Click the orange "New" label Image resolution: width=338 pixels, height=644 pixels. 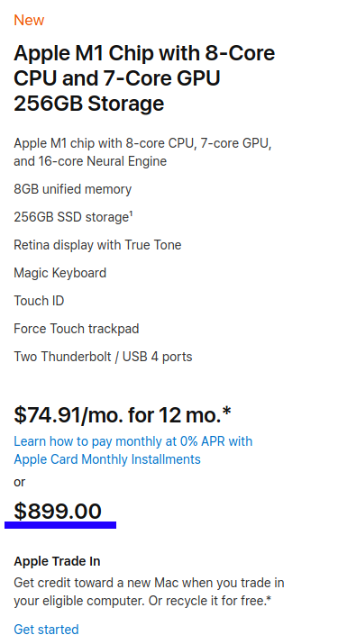[29, 20]
